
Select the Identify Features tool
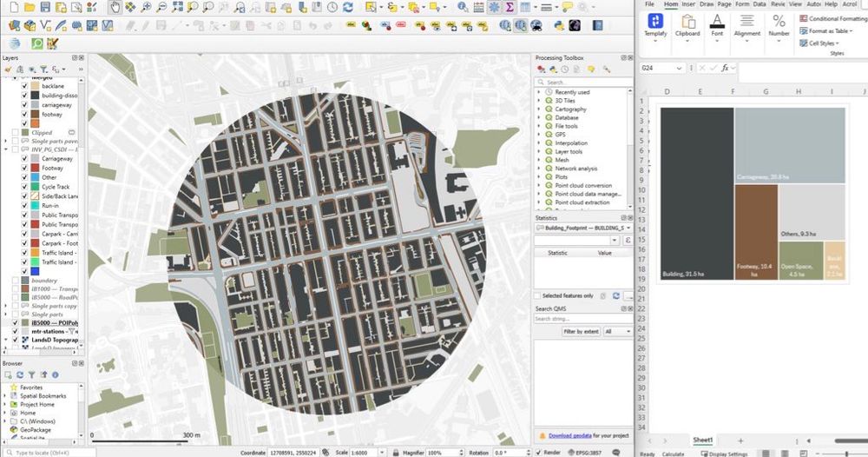click(x=463, y=7)
